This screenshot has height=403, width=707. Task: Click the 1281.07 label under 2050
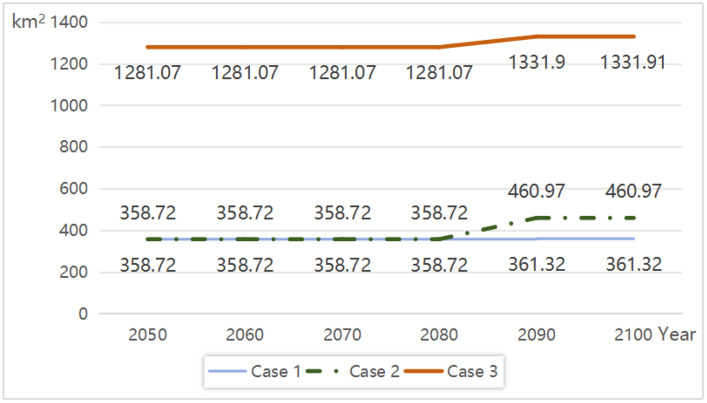pyautogui.click(x=147, y=73)
